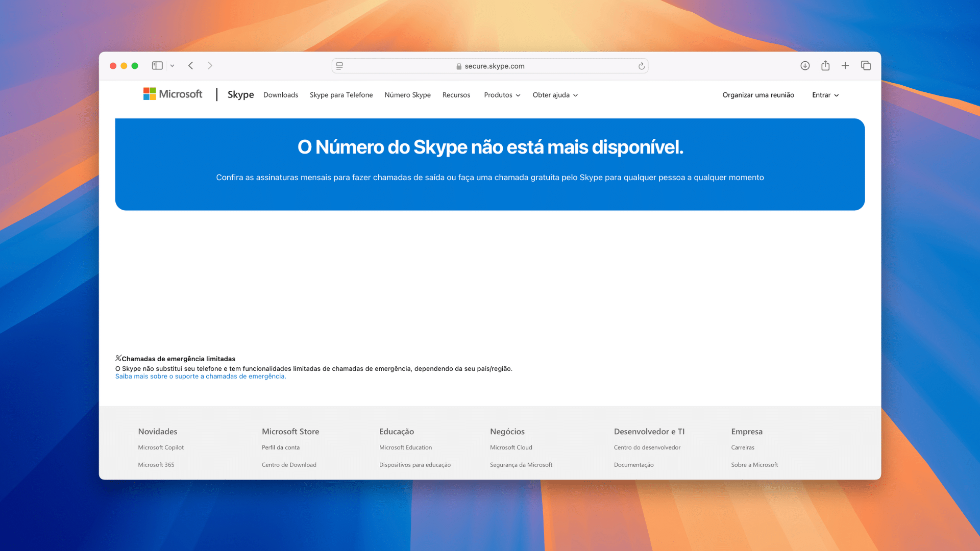Go back to previous page
Viewport: 980px width, 551px height.
[191, 66]
